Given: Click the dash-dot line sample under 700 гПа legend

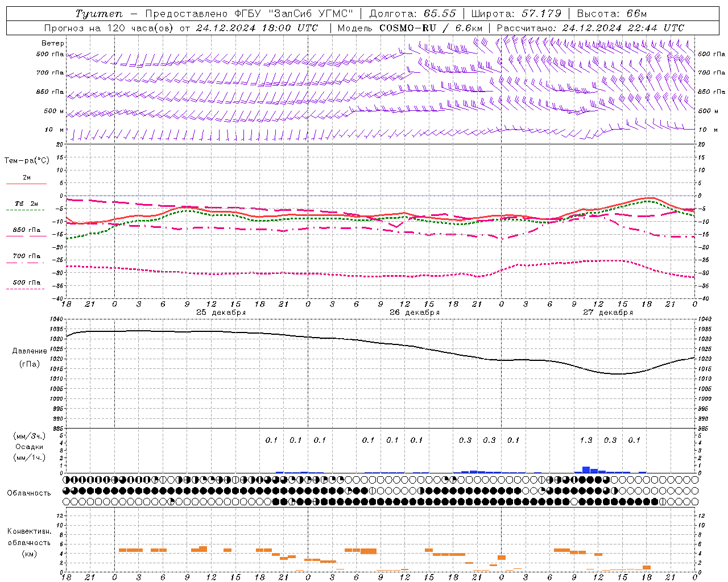Looking at the screenshot, I should 26,263.
